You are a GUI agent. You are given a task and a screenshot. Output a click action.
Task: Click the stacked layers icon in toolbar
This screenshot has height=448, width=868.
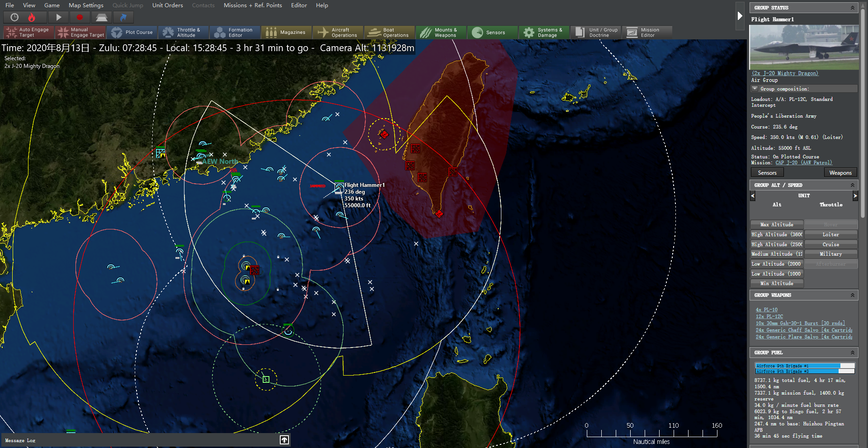[x=102, y=17]
